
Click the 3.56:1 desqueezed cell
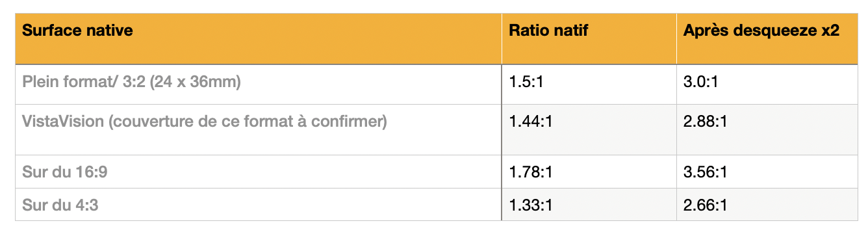764,172
